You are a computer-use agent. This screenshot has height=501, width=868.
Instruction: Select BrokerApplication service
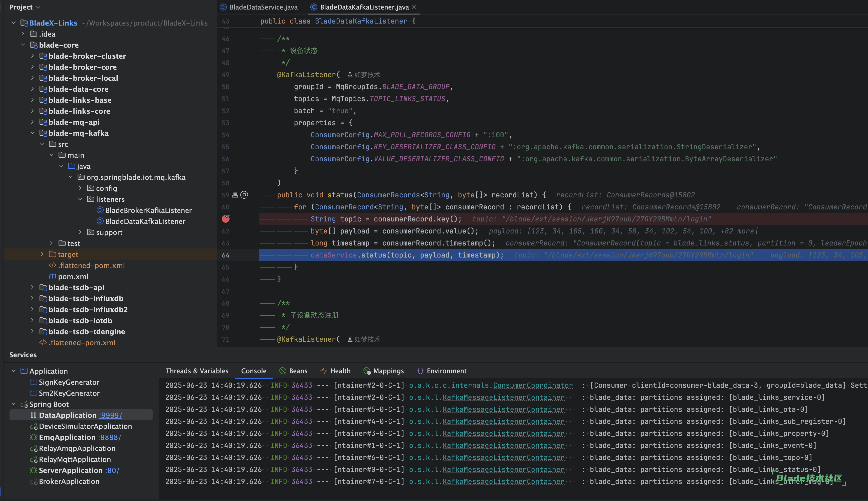pos(69,481)
